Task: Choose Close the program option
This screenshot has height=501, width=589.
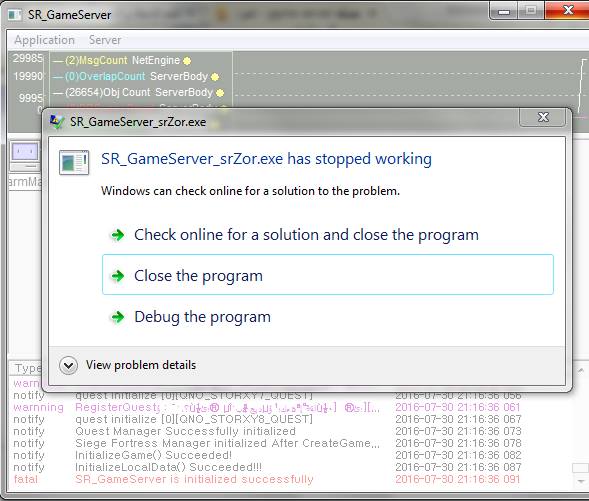Action: click(328, 275)
